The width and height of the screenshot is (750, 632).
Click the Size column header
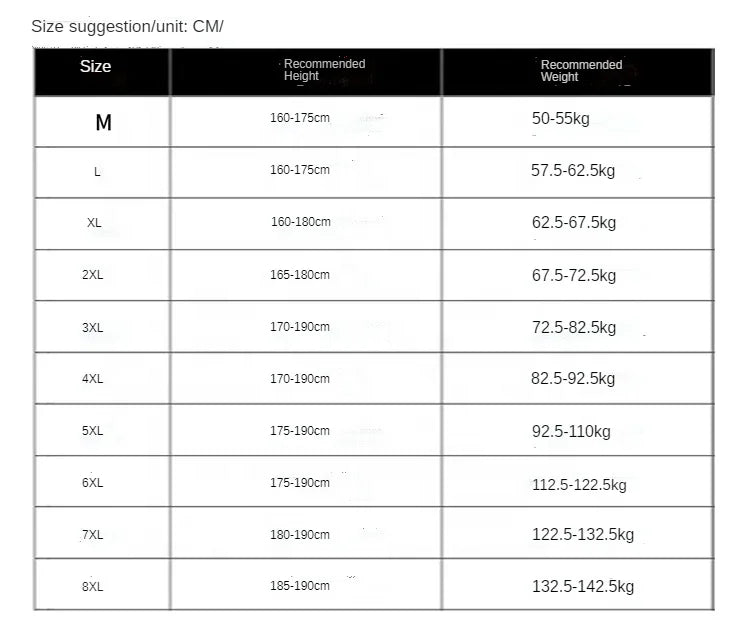pos(96,67)
